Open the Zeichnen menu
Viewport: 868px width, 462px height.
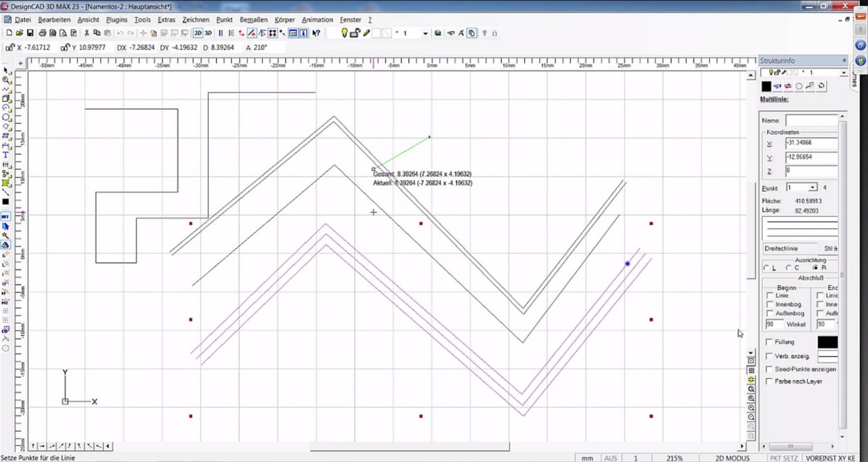pos(195,20)
